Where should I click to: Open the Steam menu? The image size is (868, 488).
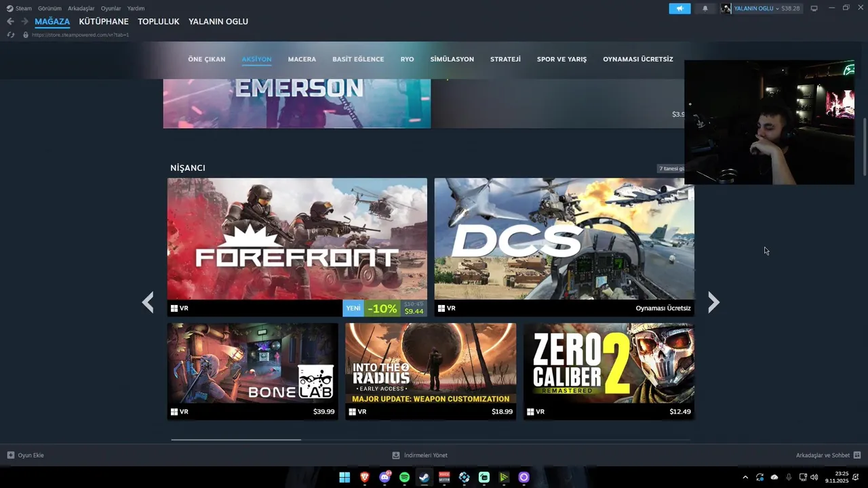24,8
